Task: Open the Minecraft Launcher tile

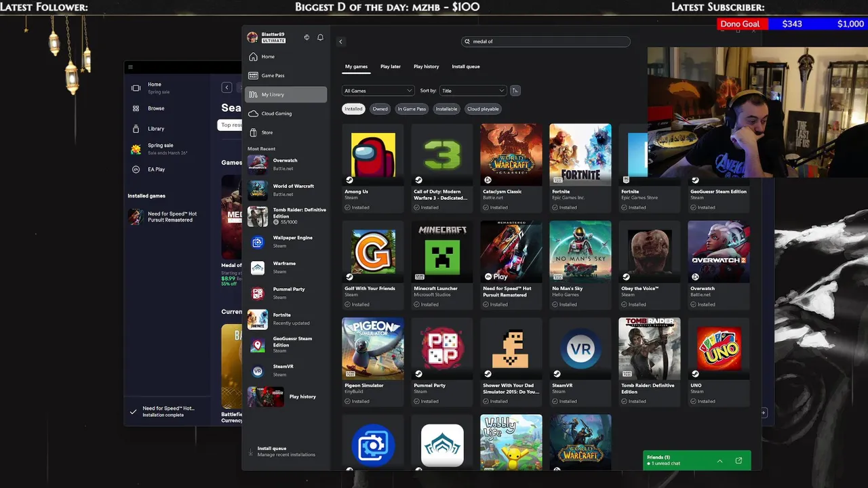Action: (442, 264)
